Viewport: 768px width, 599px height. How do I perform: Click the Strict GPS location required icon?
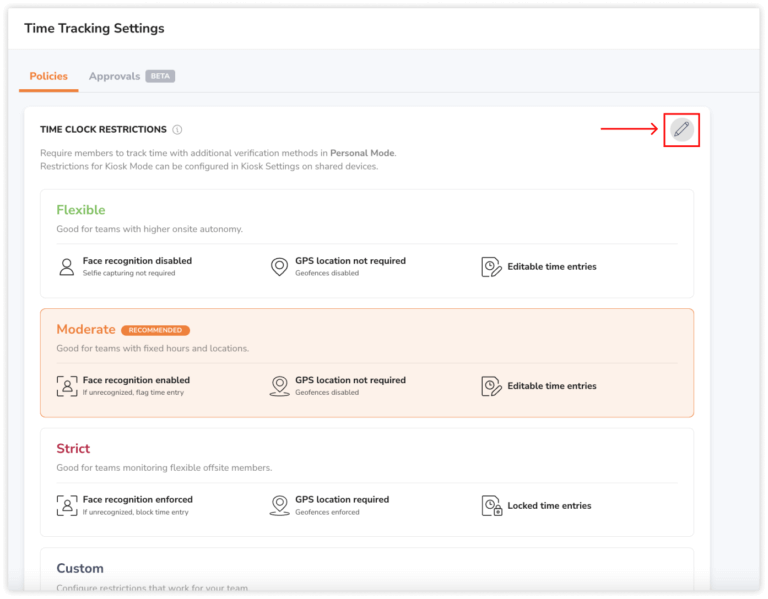tap(279, 505)
